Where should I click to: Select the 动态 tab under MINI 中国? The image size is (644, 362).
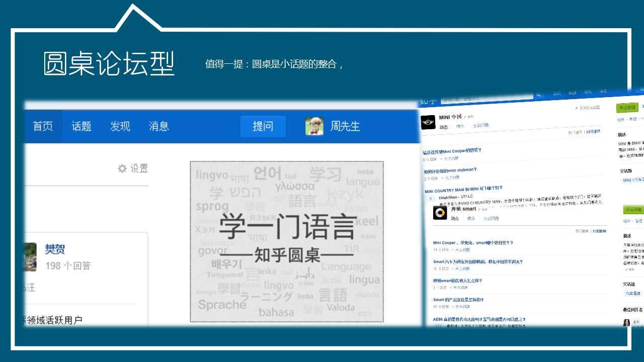(444, 127)
